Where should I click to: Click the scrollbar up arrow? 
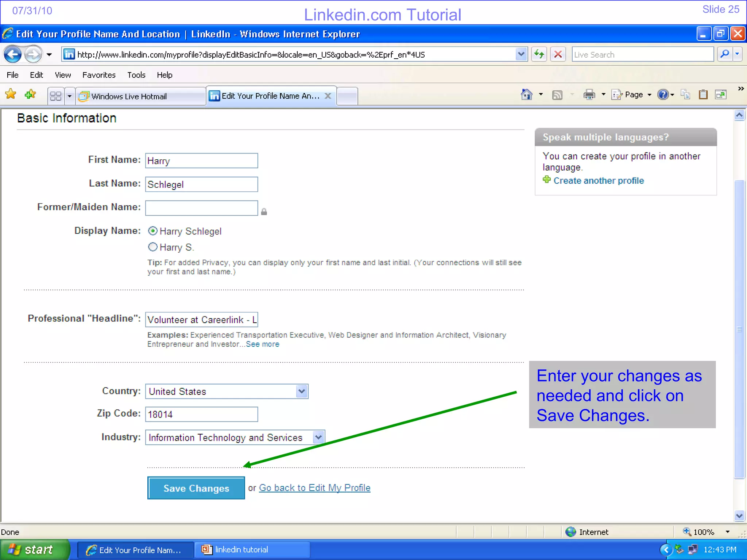739,115
